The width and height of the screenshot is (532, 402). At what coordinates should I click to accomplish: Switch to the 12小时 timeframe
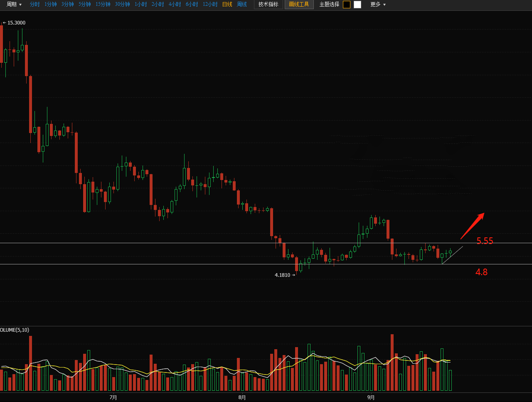tap(210, 5)
